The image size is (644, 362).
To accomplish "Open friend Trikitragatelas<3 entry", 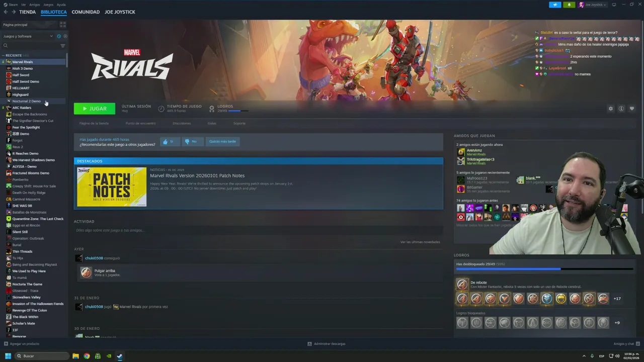I will point(480,159).
